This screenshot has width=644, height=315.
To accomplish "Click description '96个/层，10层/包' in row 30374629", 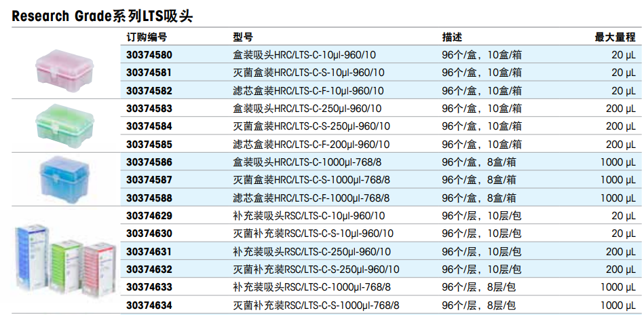I will [482, 216].
